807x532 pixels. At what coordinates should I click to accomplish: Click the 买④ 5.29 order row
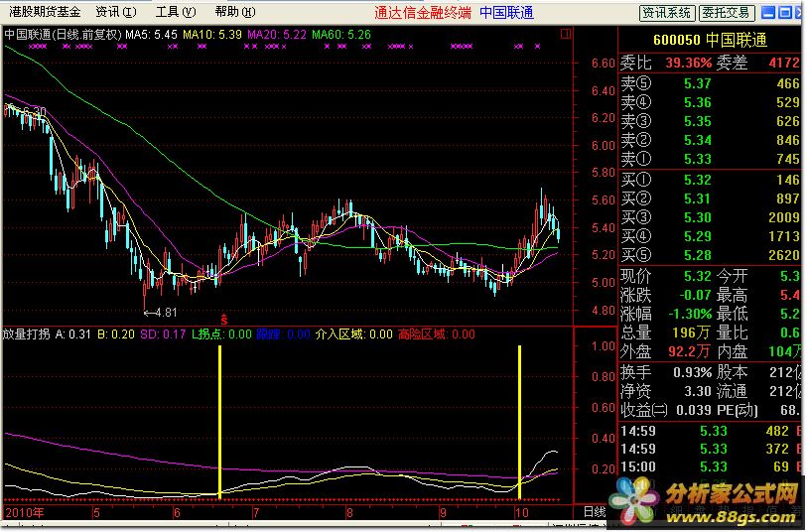point(709,236)
